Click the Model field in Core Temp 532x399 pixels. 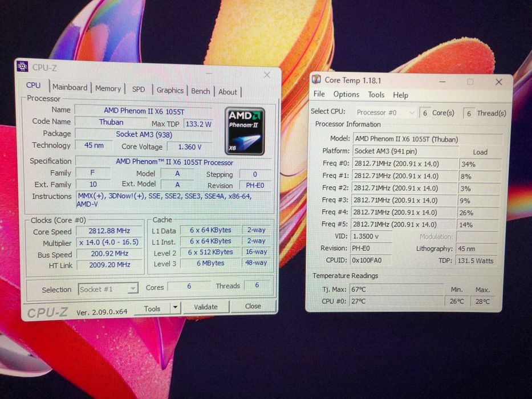pyautogui.click(x=428, y=139)
